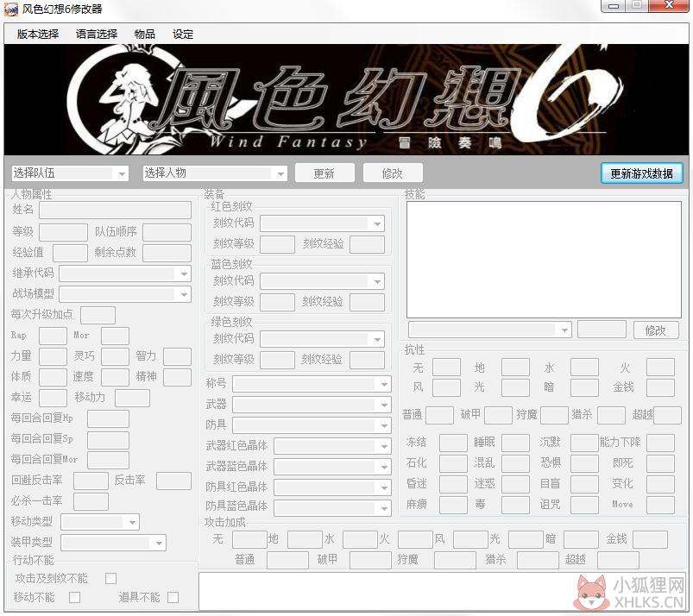This screenshot has height=616, width=693.
Task: Click the 体质 input field
Action: (53, 377)
